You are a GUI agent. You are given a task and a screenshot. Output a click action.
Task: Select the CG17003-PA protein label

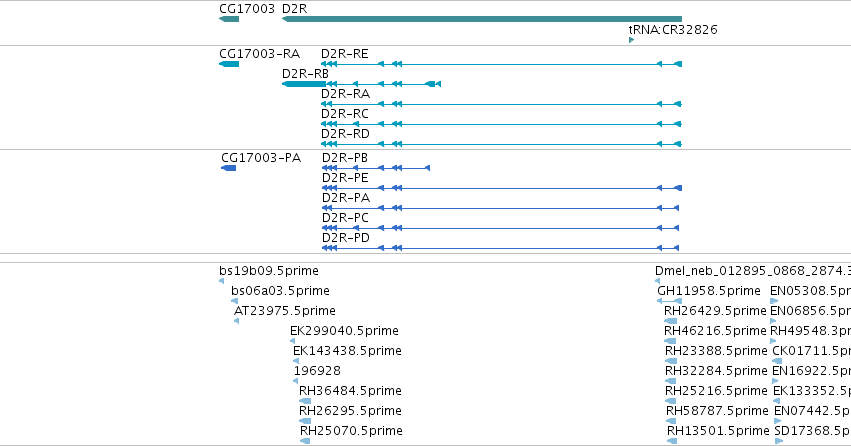pos(261,158)
